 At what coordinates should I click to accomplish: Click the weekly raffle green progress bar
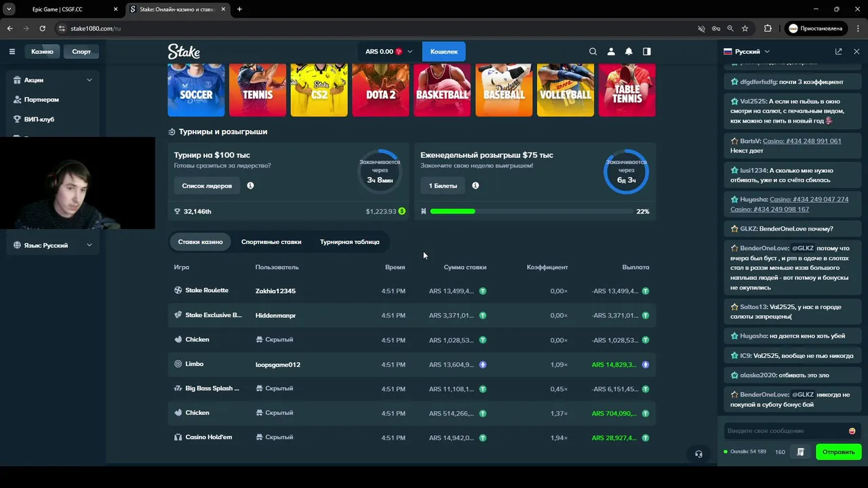click(452, 211)
